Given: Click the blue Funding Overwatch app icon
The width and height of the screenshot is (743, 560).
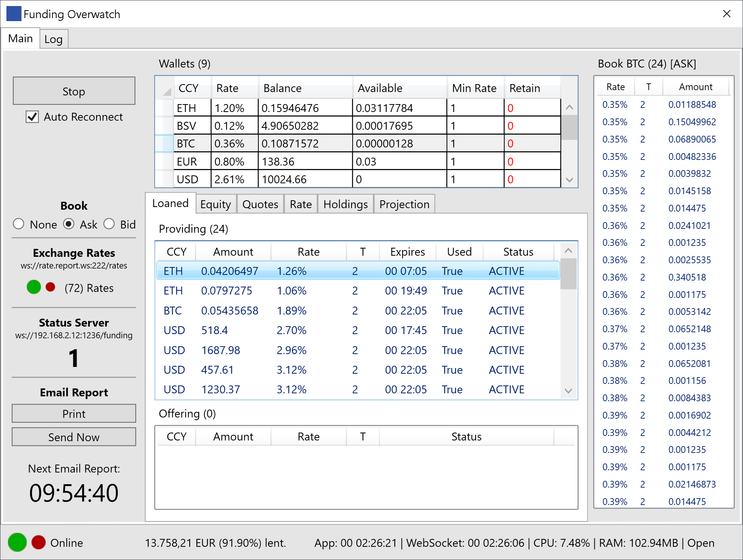Looking at the screenshot, I should click(14, 14).
